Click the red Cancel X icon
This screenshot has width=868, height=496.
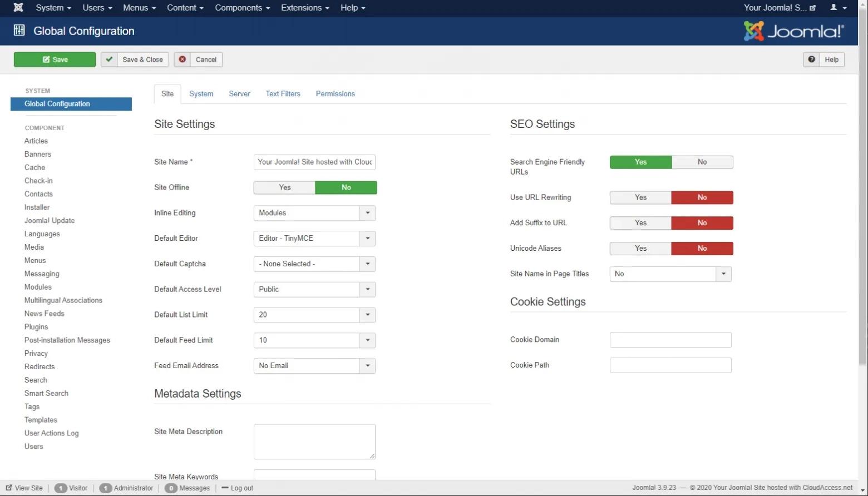(182, 59)
